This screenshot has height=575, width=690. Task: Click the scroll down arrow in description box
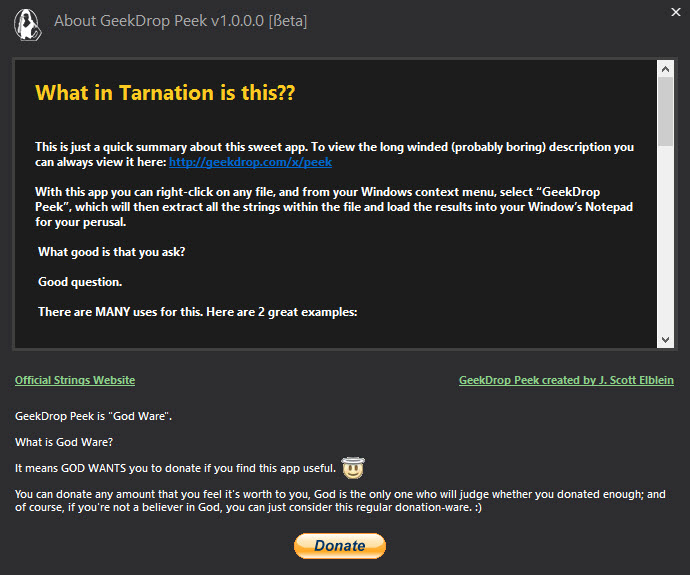coord(665,340)
